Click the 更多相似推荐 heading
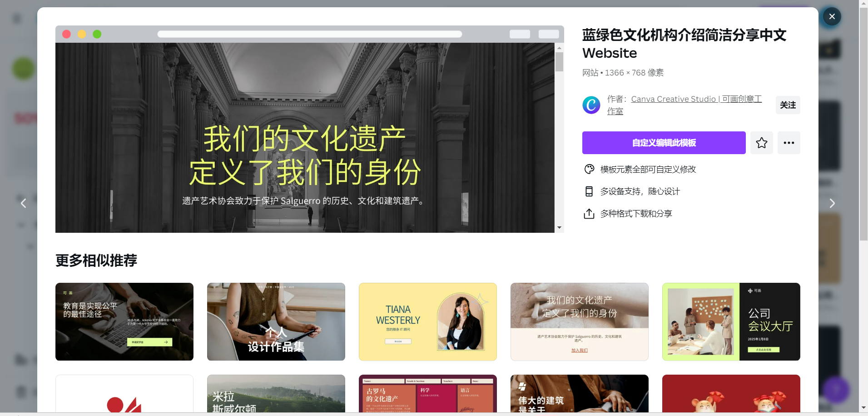The height and width of the screenshot is (416, 868). point(96,261)
